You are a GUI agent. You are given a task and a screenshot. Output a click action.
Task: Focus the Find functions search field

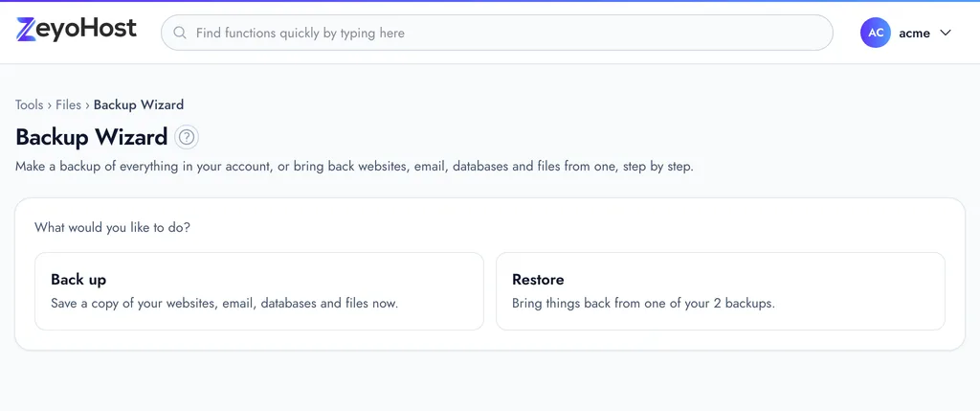click(497, 33)
